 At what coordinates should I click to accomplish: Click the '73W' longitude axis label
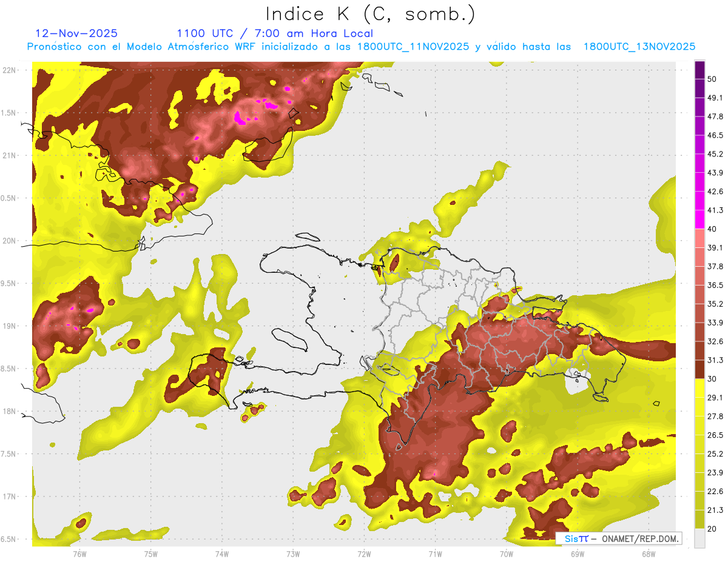293,554
